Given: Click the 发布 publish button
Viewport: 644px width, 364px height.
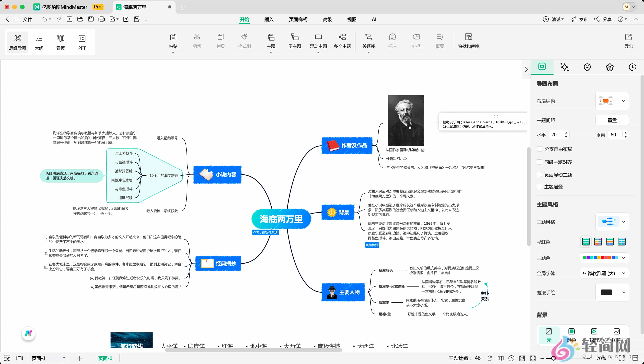Looking at the screenshot, I should [x=579, y=19].
